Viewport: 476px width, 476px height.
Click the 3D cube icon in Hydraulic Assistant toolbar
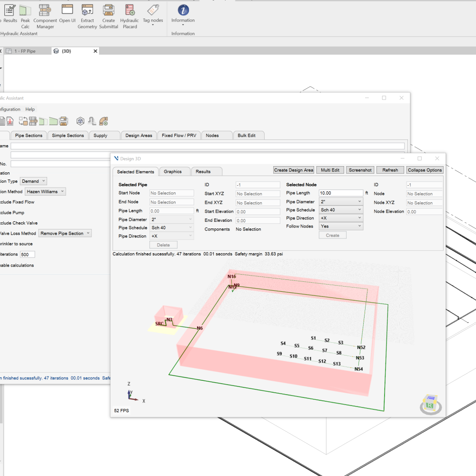click(x=80, y=121)
